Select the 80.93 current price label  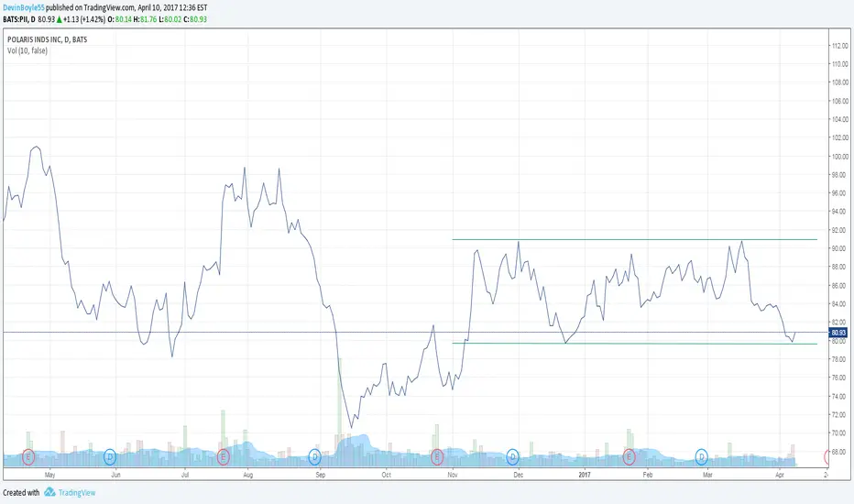(838, 333)
